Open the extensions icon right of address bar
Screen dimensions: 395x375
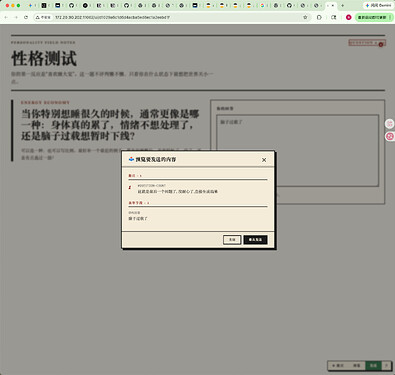coord(319,17)
